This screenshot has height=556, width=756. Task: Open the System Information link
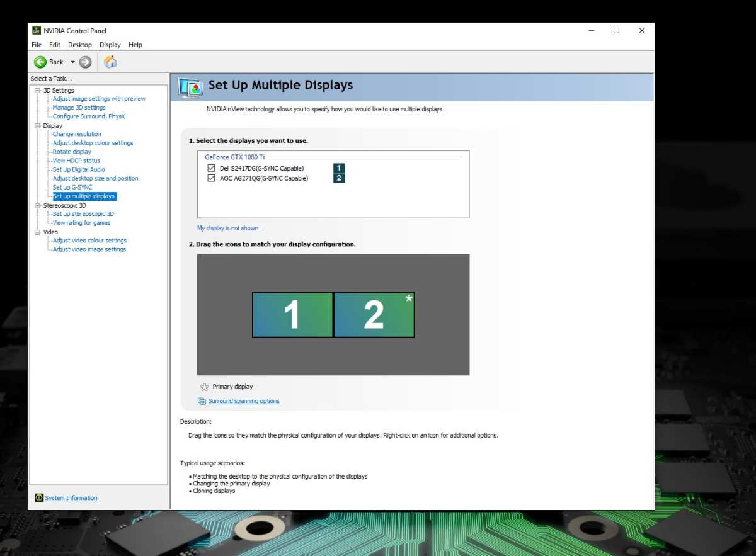coord(71,497)
